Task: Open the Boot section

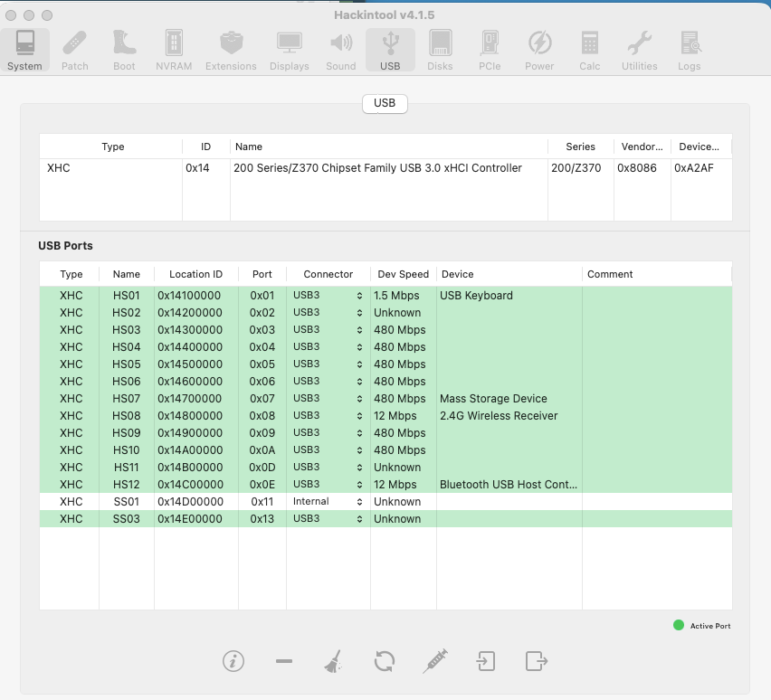Action: coord(124,51)
